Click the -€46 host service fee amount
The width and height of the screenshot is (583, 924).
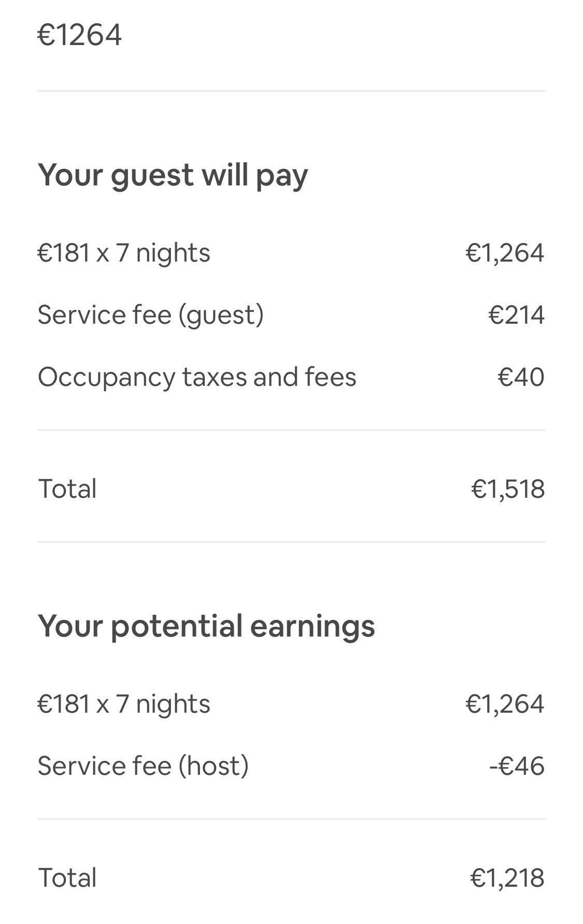click(x=517, y=766)
